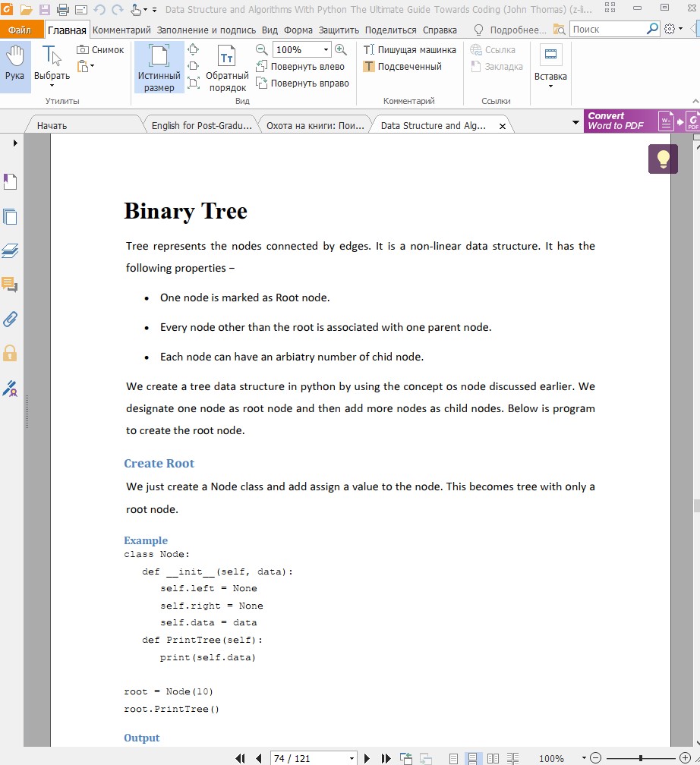
Task: Click the Redo arrow in quick access toolbar
Action: coord(118,9)
